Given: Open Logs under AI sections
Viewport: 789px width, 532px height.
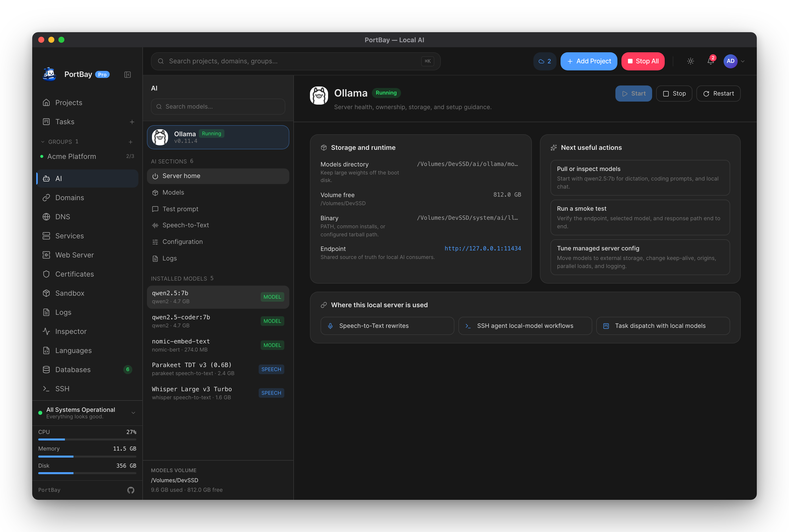Looking at the screenshot, I should pos(218,258).
